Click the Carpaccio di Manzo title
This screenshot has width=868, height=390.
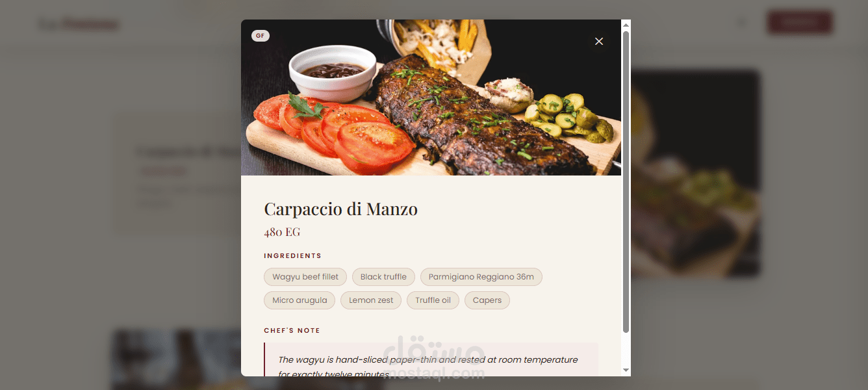tap(340, 209)
